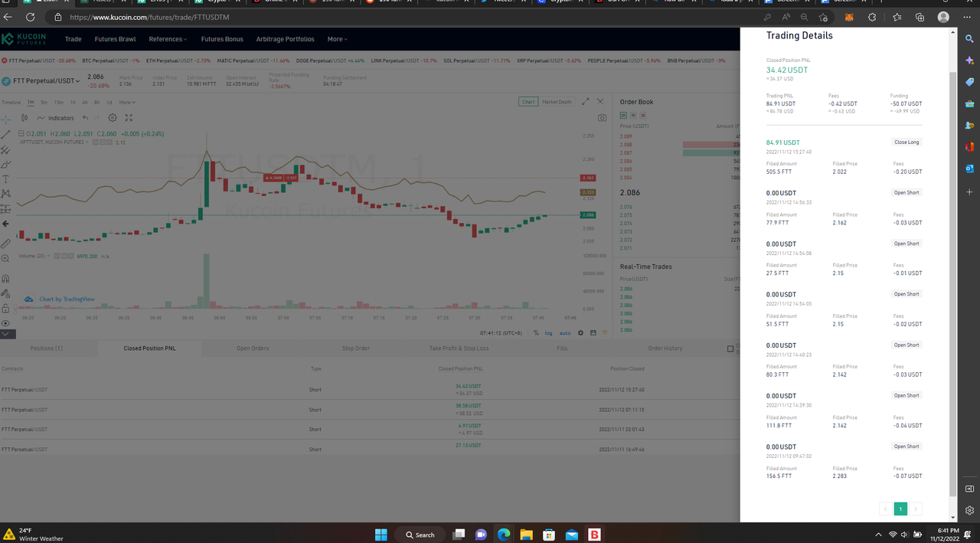Toggle percent scale on chart
This screenshot has width=980, height=543.
[x=536, y=333]
